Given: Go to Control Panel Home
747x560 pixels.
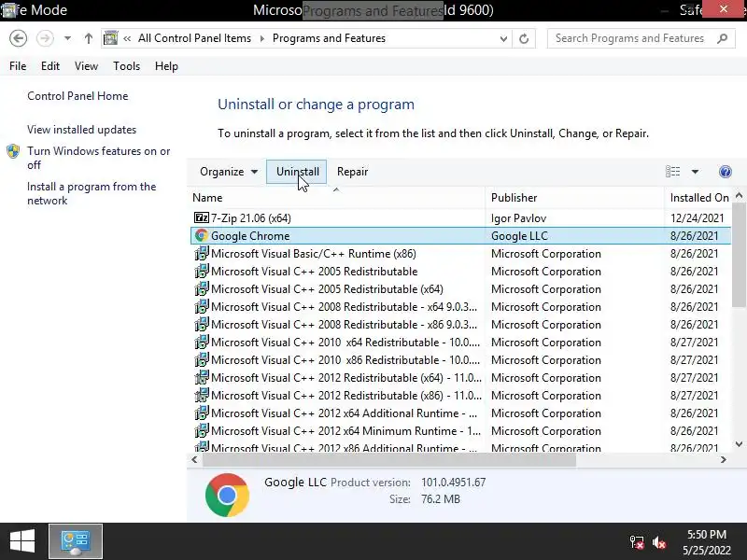Looking at the screenshot, I should click(78, 96).
